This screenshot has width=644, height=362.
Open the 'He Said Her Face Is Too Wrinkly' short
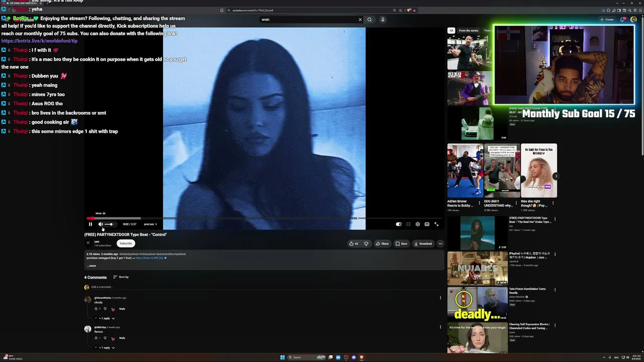click(539, 170)
